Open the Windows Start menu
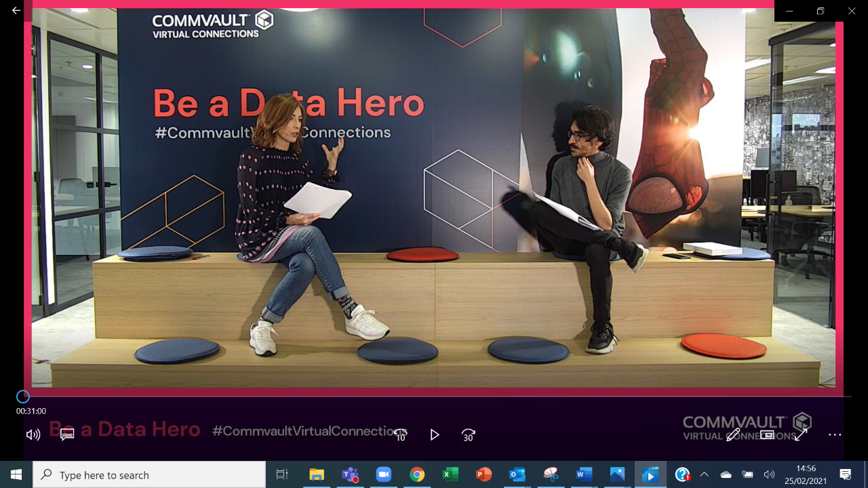 pos(16,475)
